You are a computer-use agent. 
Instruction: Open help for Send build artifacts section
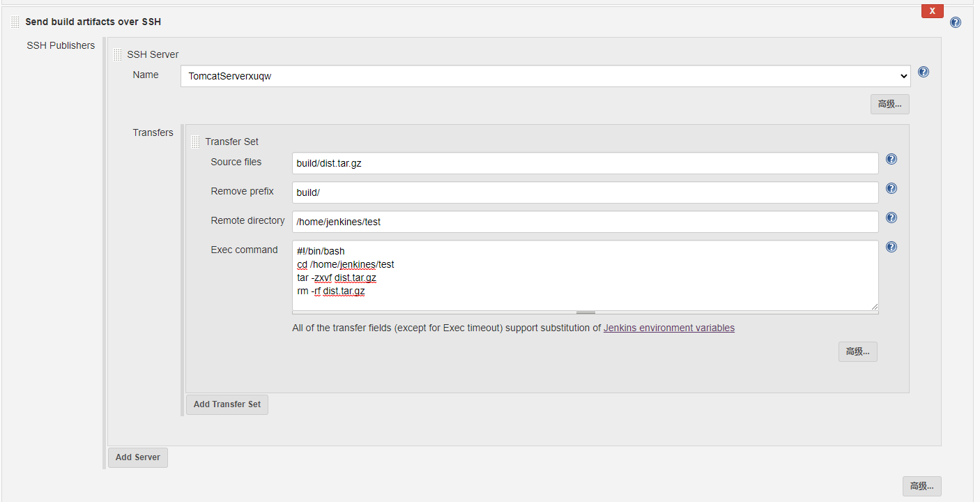[955, 22]
